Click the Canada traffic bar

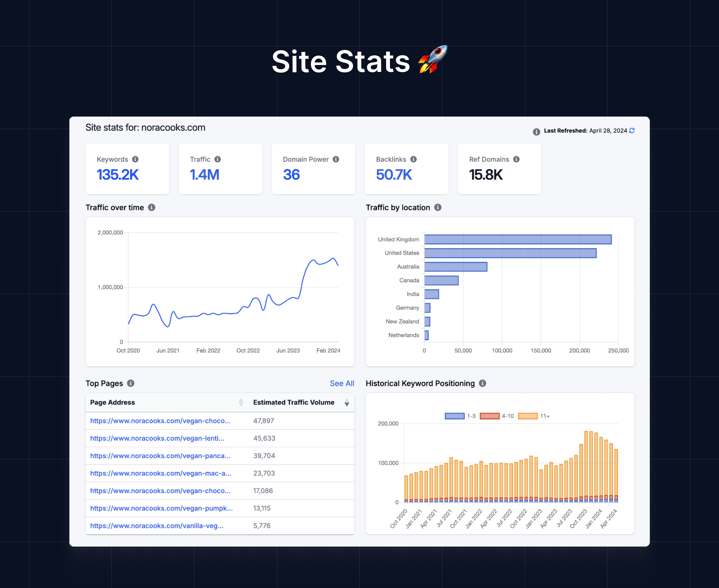point(441,280)
